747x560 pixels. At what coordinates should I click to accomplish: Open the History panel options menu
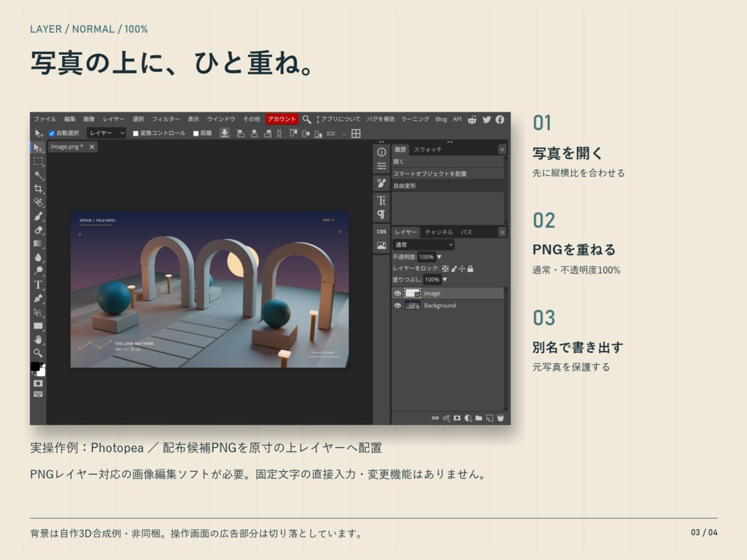(502, 149)
